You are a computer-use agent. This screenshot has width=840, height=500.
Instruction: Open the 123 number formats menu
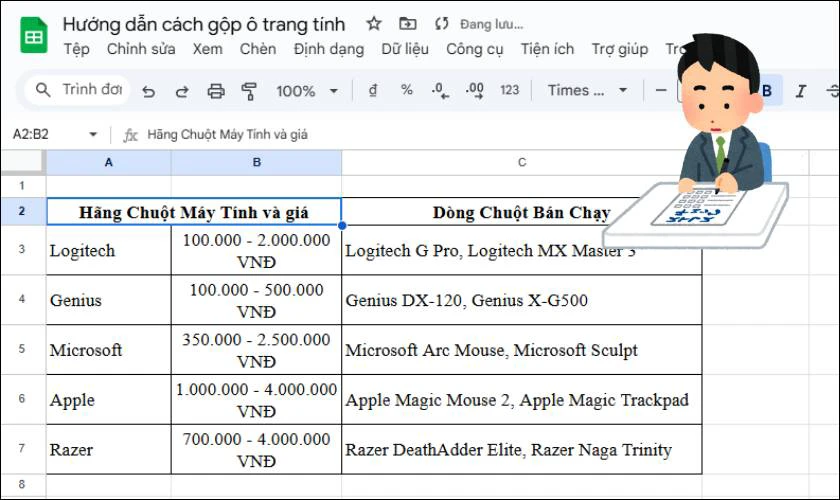pos(509,90)
